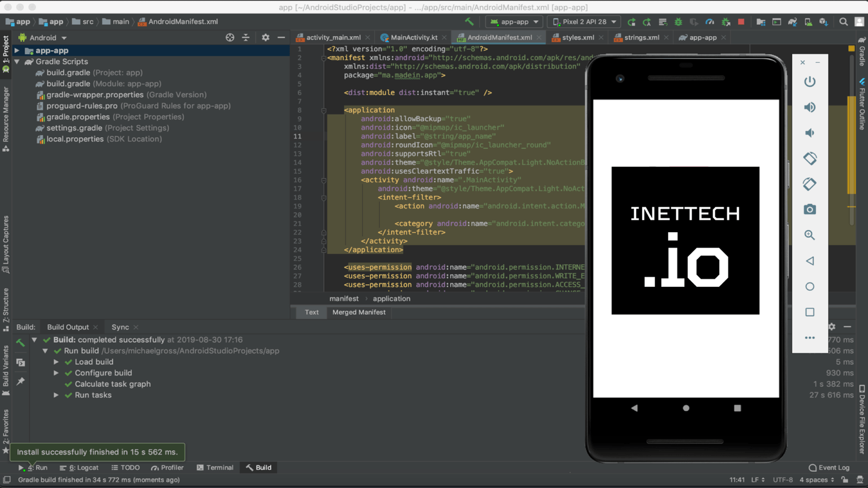Expand the Load build node

coord(56,362)
